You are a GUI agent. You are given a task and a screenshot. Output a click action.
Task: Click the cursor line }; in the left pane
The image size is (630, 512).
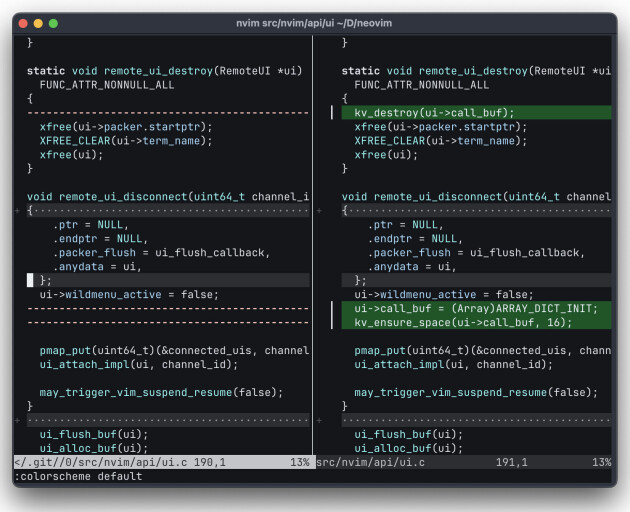pyautogui.click(x=168, y=281)
